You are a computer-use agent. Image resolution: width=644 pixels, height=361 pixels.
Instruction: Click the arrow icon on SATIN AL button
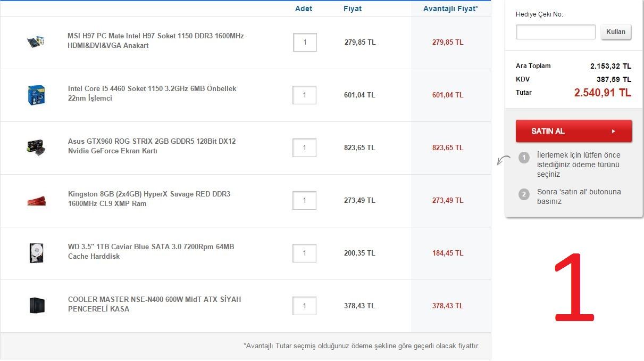[613, 131]
